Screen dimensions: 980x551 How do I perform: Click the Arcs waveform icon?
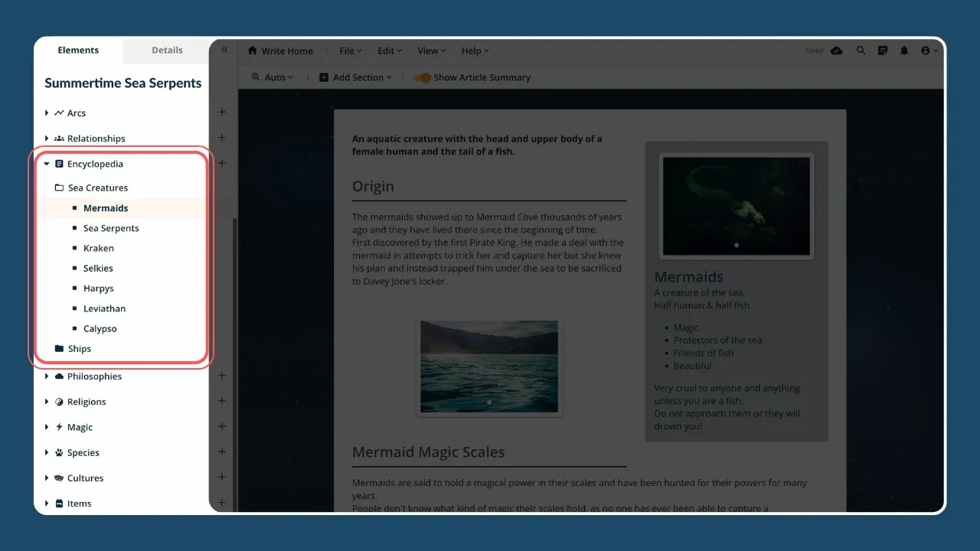point(60,112)
